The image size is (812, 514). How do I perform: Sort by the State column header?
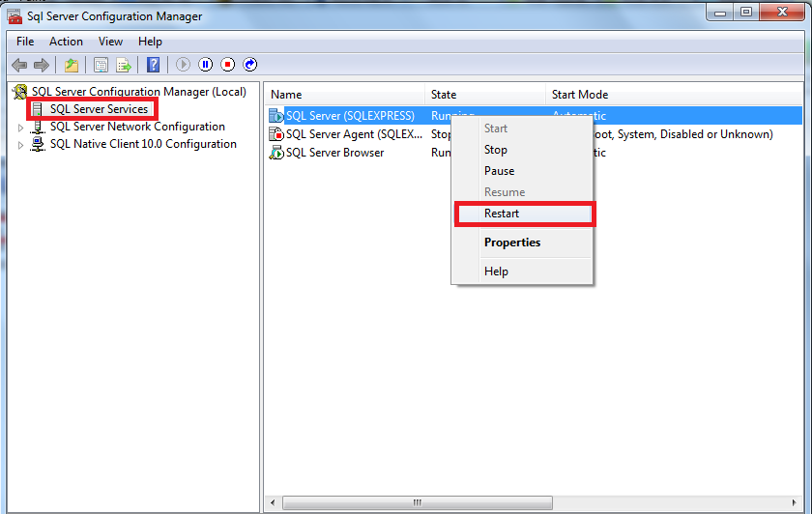[485, 95]
